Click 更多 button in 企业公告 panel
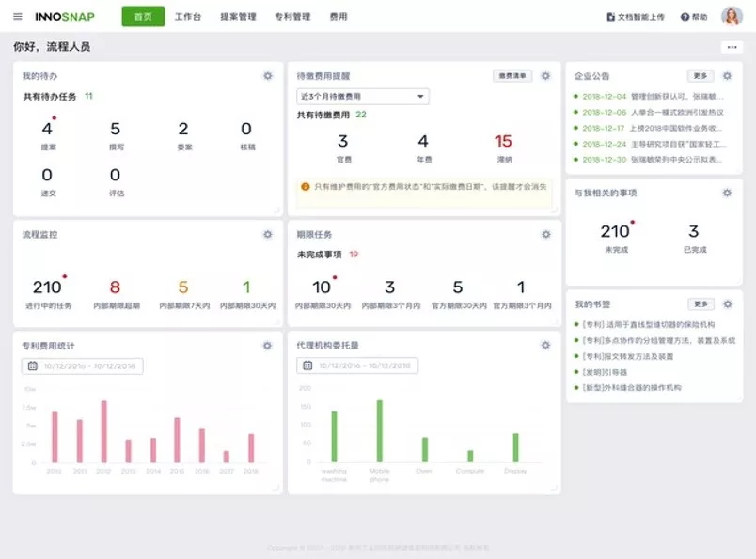 tap(700, 76)
